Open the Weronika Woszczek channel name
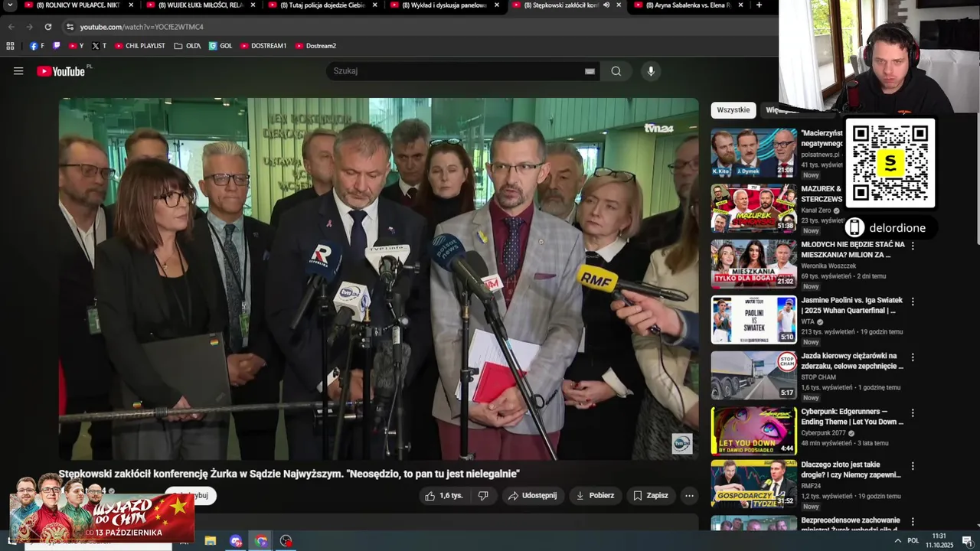Image resolution: width=980 pixels, height=551 pixels. pos(828,266)
